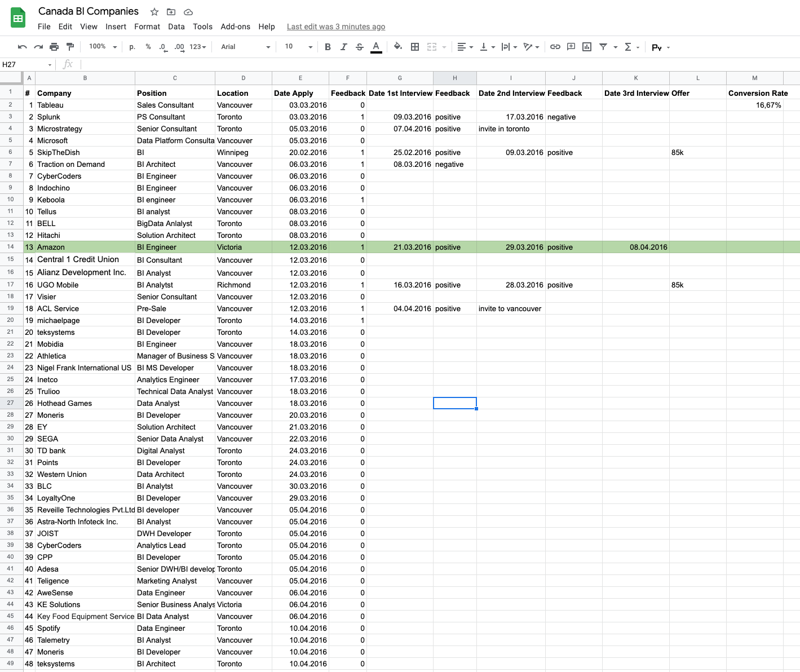Select row 14 header
800x672 pixels.
[11, 247]
